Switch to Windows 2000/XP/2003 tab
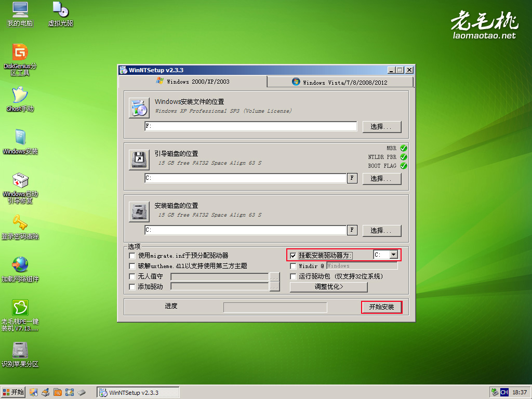532x399 pixels. (x=193, y=82)
